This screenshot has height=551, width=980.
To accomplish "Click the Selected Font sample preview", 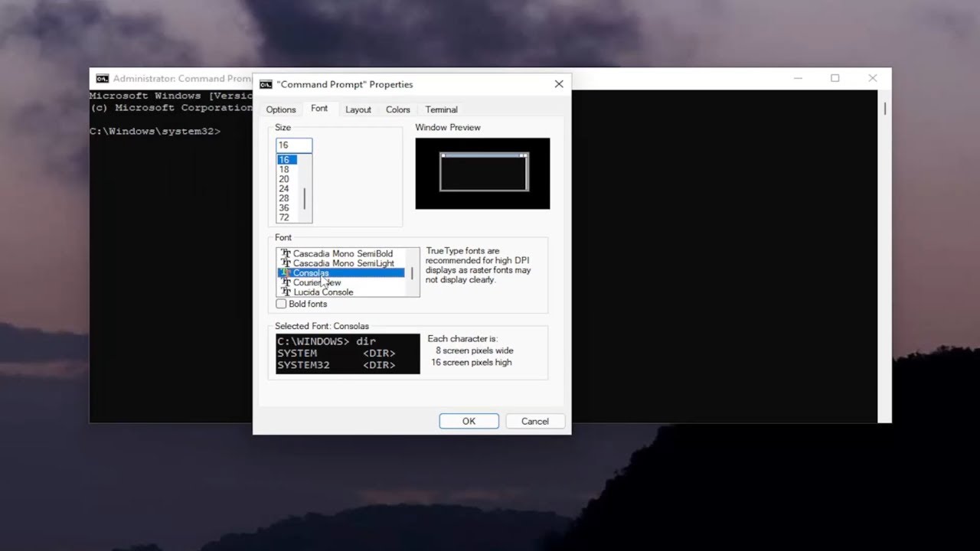I will (x=348, y=354).
